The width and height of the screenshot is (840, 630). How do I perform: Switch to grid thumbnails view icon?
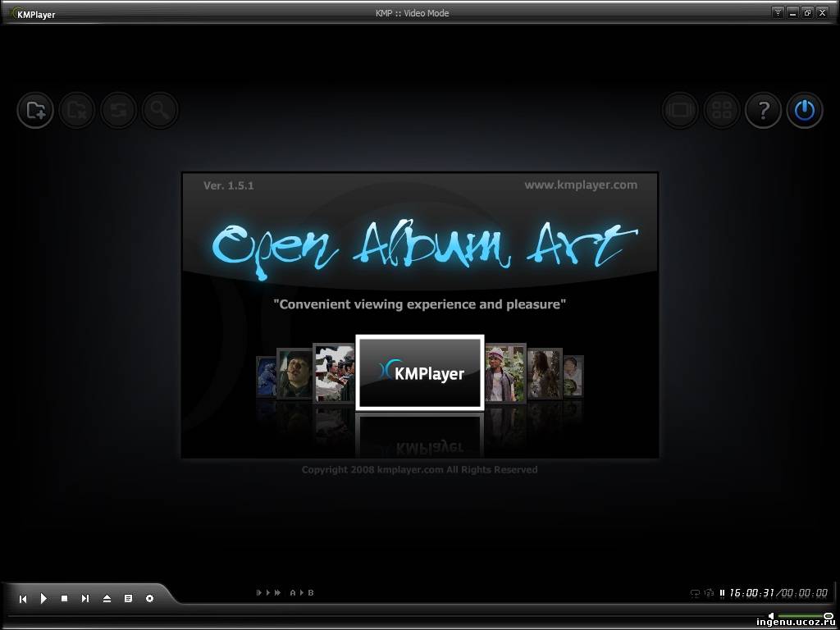tap(722, 110)
